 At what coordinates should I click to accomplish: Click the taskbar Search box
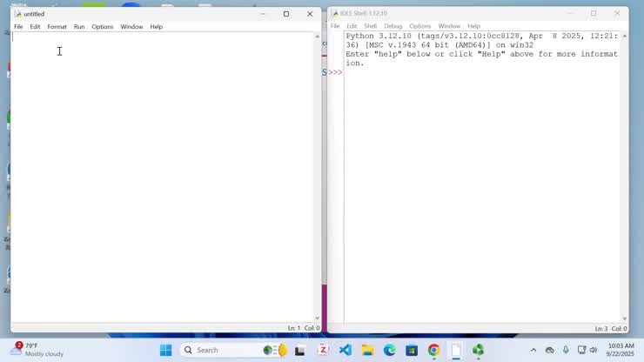point(234,350)
